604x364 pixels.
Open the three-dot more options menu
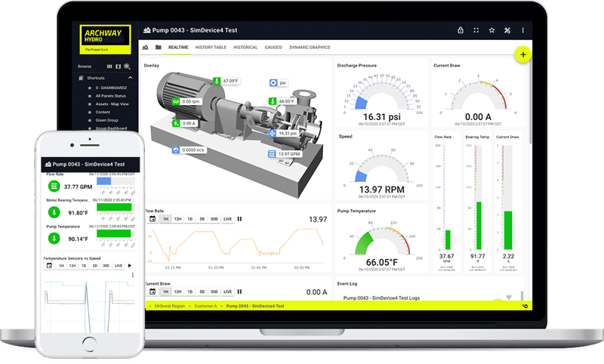click(x=523, y=30)
